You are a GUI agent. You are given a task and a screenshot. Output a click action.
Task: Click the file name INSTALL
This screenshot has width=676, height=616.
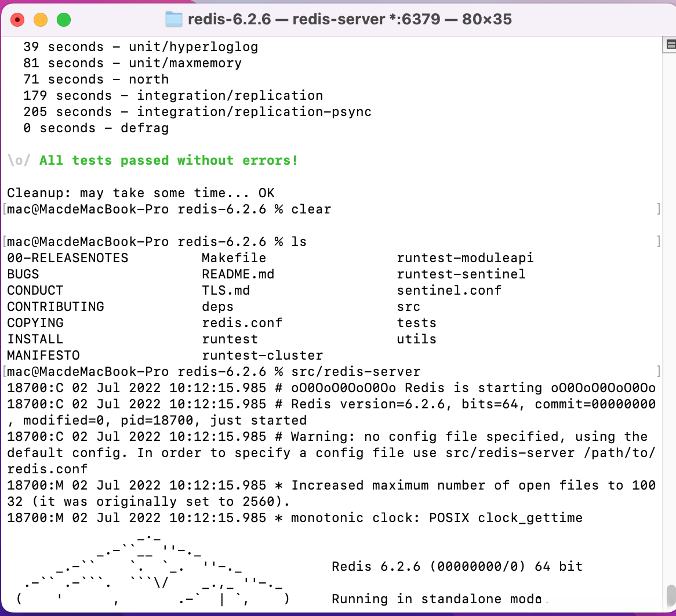tap(35, 339)
